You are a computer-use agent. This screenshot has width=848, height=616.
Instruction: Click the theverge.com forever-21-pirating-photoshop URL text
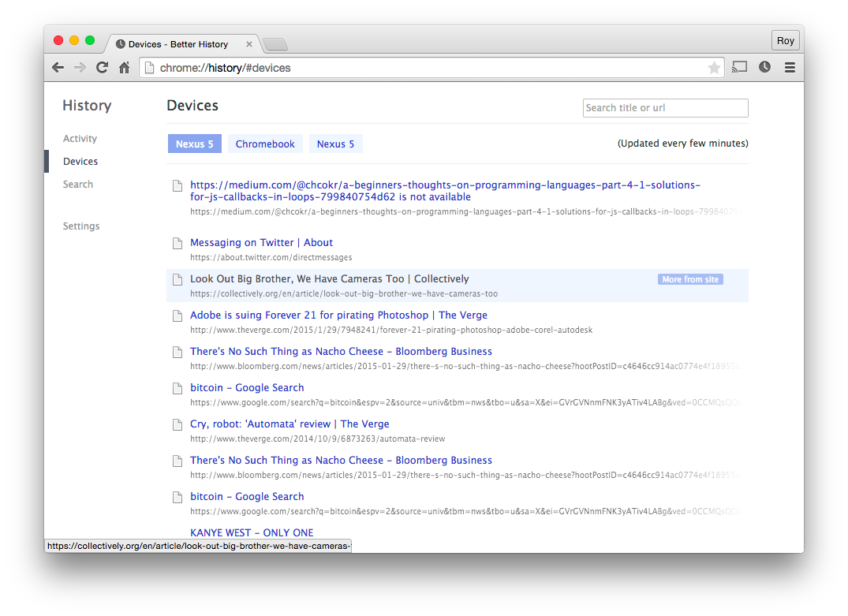click(391, 330)
